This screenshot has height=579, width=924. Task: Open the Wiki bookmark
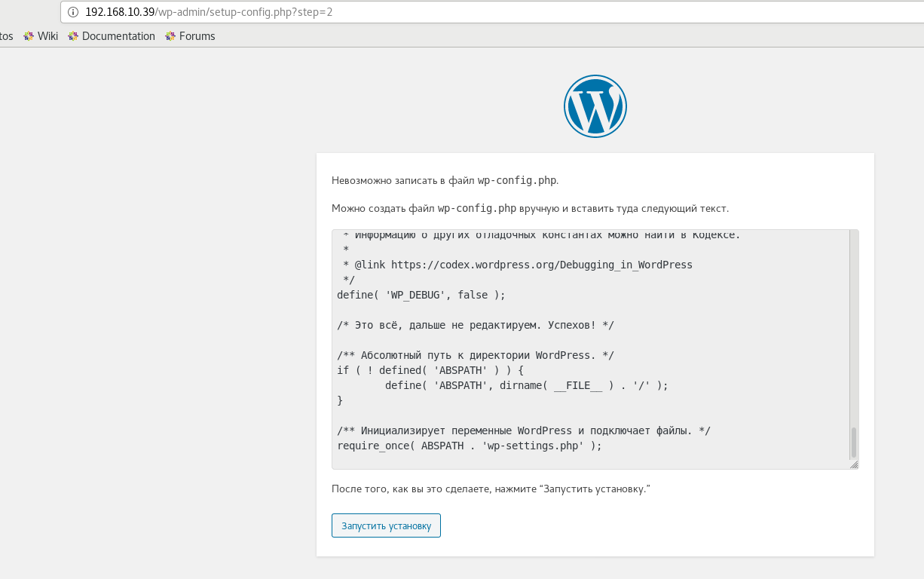click(x=41, y=36)
